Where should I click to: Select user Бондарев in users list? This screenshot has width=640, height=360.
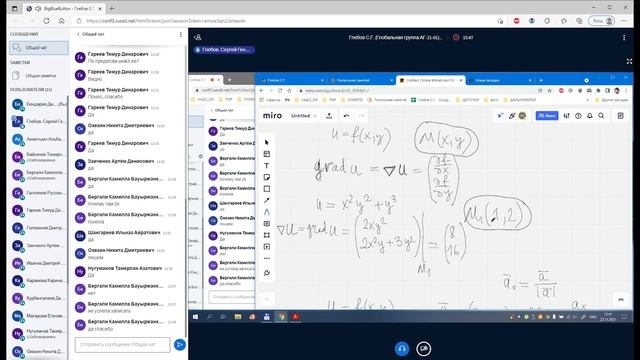point(39,104)
